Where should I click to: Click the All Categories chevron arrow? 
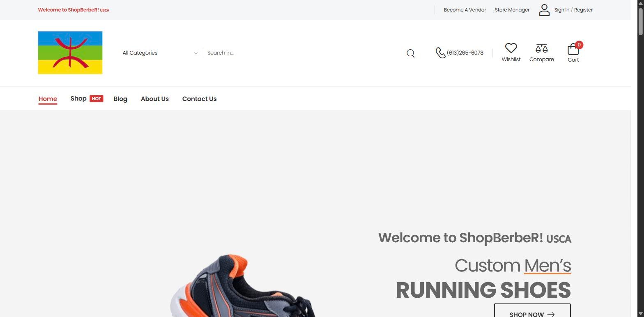point(195,53)
